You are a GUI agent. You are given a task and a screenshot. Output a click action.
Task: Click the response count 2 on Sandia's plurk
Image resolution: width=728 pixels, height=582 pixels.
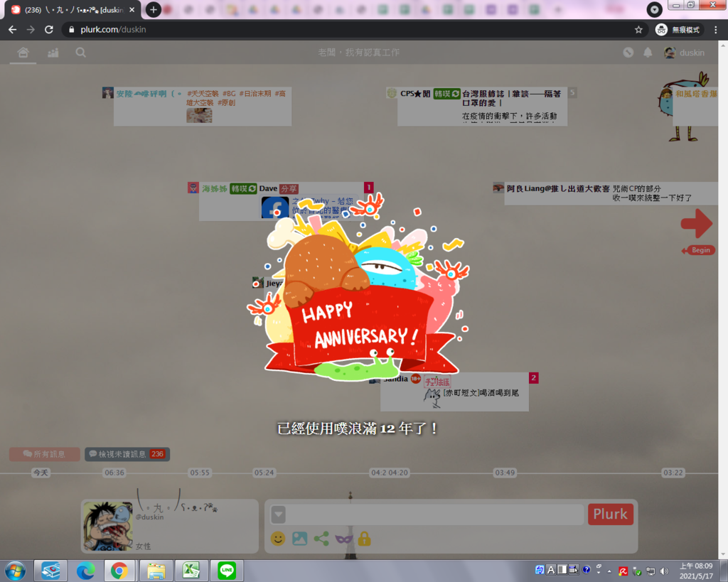point(533,378)
